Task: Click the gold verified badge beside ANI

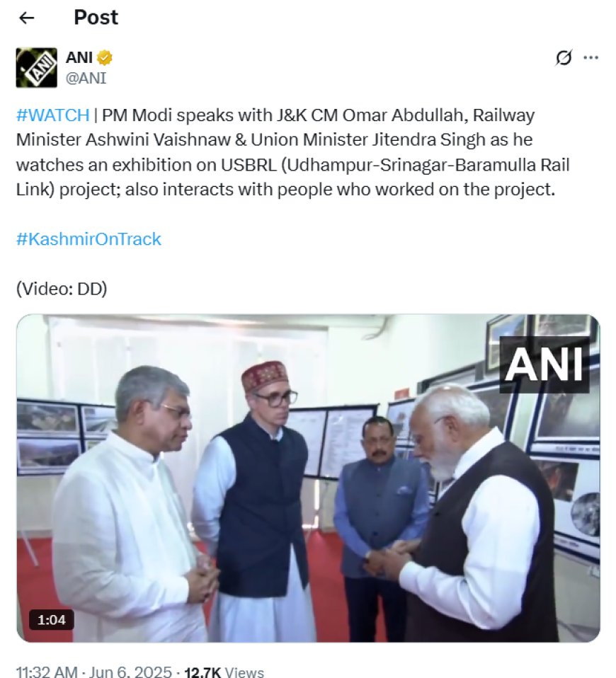Action: (104, 57)
